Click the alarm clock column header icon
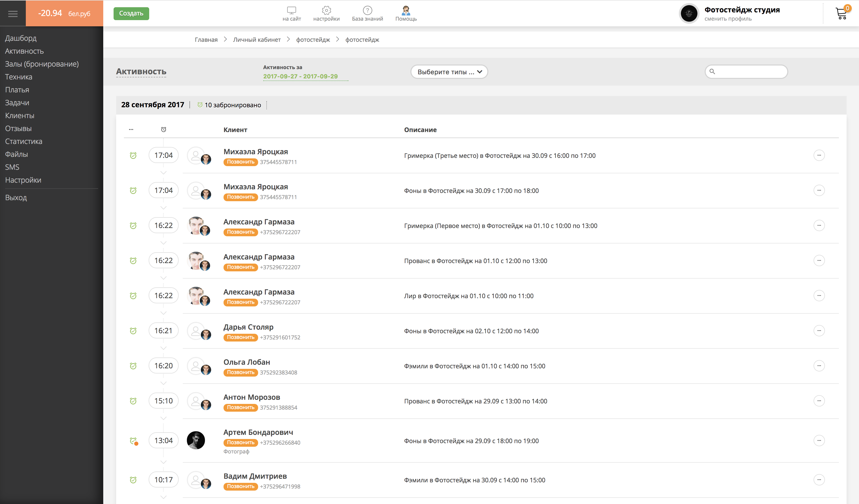Screen dimensions: 859x504 point(164,129)
